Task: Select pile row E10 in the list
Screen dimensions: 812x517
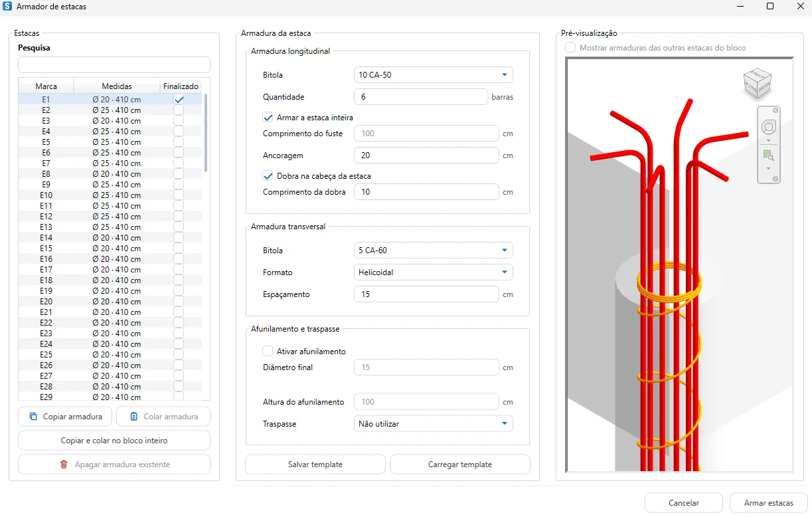Action: click(110, 195)
